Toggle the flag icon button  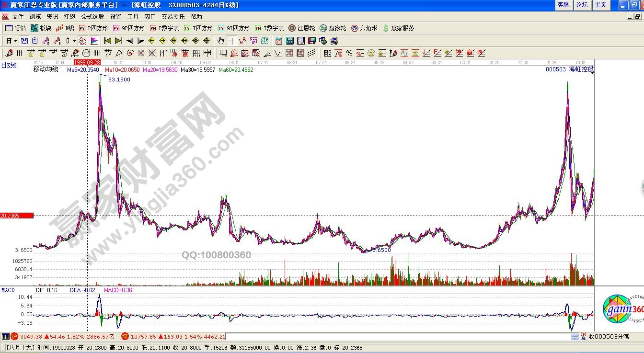tap(94, 41)
